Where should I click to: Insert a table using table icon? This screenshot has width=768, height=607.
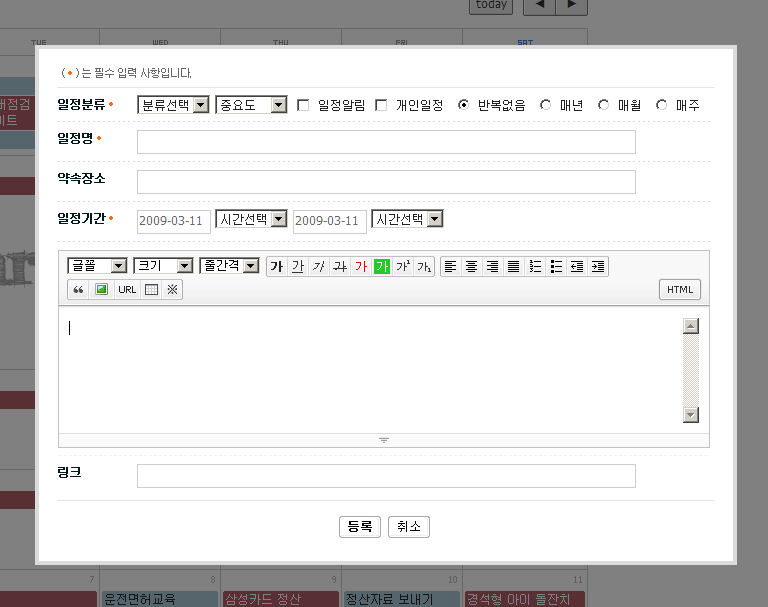click(x=152, y=290)
